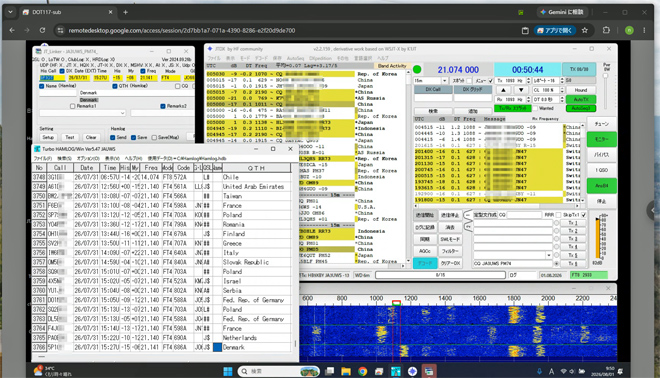Click the orange audio level meter

click(x=598, y=238)
